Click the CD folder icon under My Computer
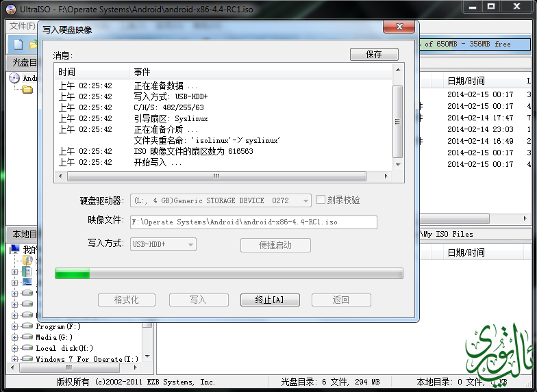The width and height of the screenshot is (537, 392). pos(27,260)
